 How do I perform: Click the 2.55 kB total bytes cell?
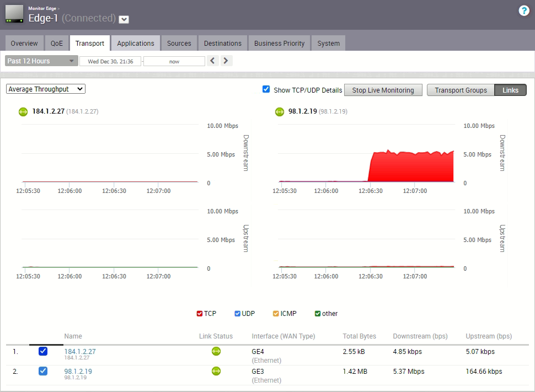(354, 351)
